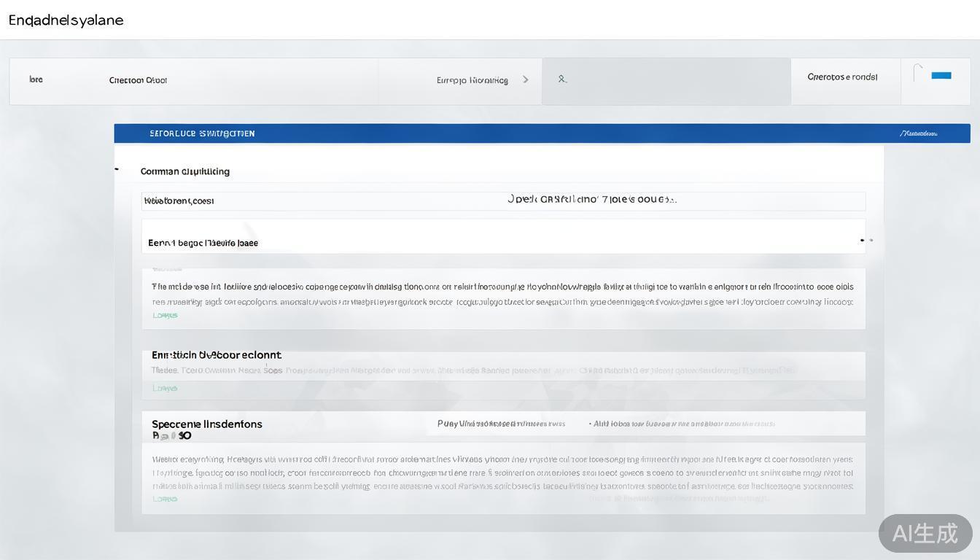
Task: Expand the chevron next to Eurropjo Ificortiicg
Action: (x=526, y=79)
